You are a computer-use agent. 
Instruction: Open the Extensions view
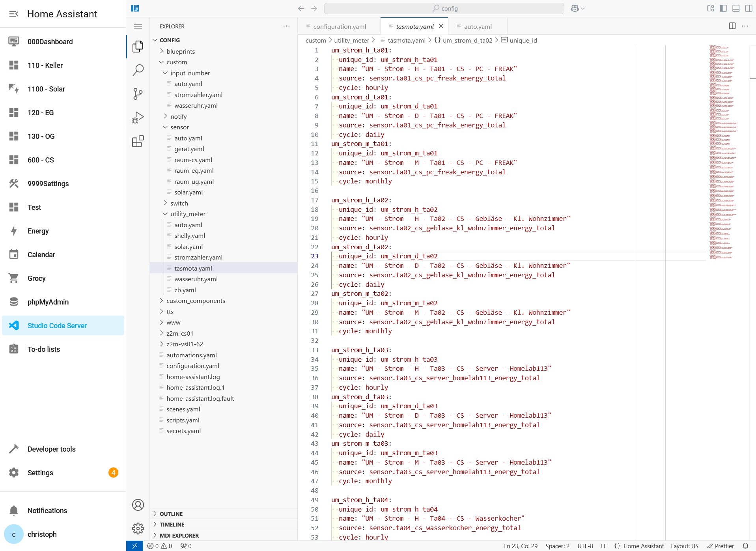138,141
